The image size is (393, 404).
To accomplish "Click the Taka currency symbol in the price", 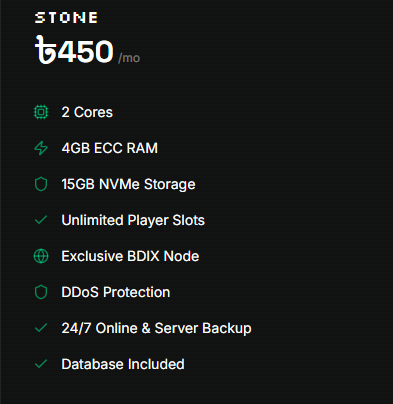I will [45, 50].
